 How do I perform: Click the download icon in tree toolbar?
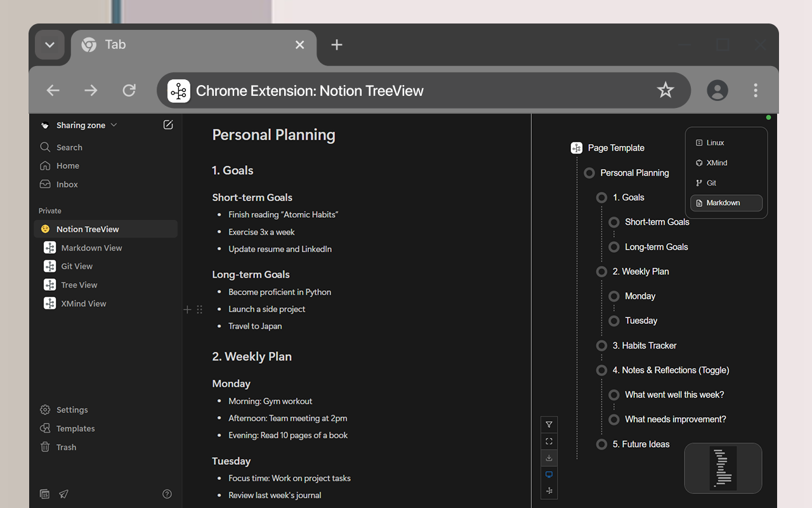(549, 458)
